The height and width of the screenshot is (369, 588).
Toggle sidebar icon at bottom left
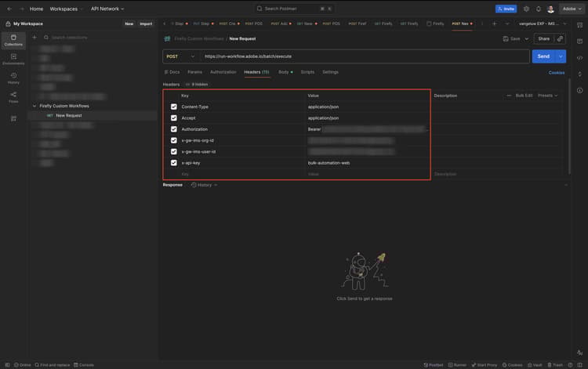pyautogui.click(x=8, y=365)
